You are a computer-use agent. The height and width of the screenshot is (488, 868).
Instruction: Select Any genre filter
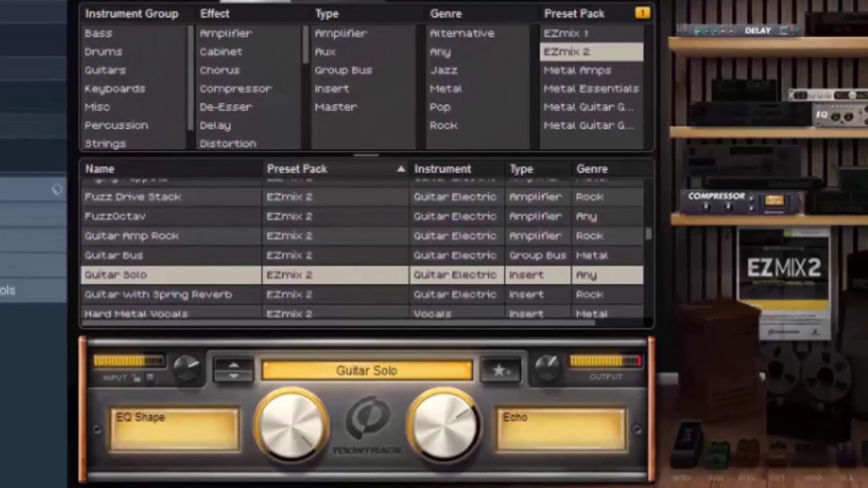point(439,52)
